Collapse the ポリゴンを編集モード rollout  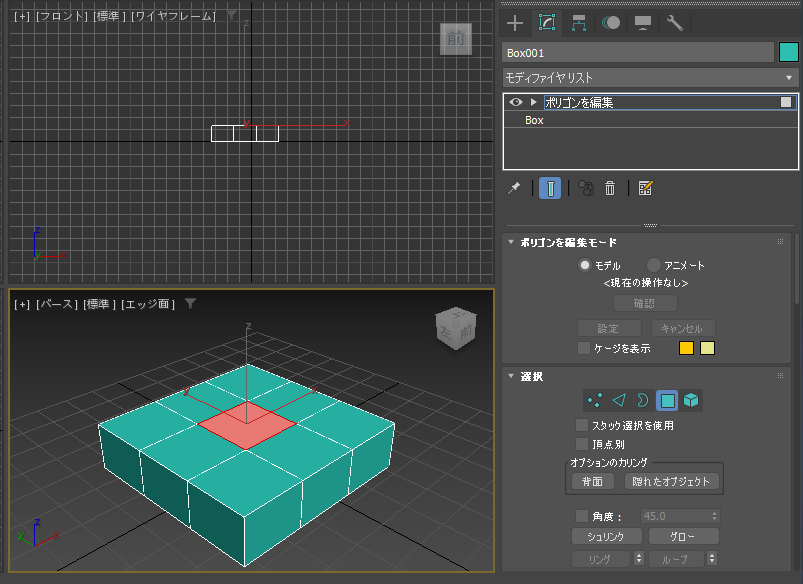click(511, 242)
